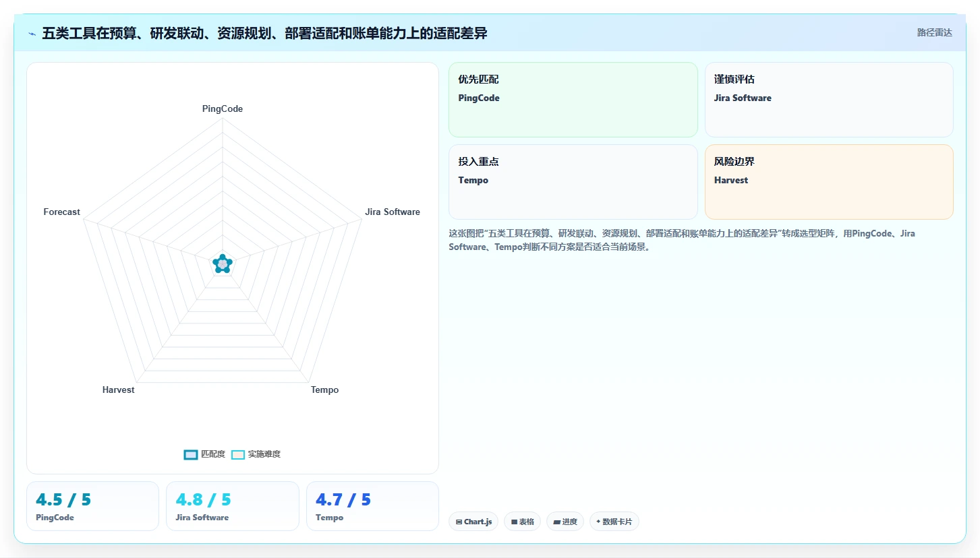
Task: Click the lightning icon beside the title
Action: 32,34
